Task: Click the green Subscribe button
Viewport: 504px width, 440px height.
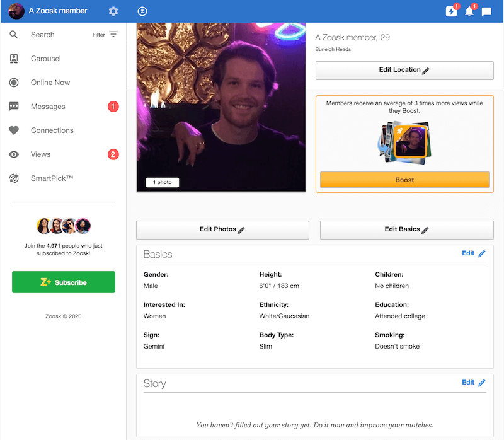Action: [64, 282]
